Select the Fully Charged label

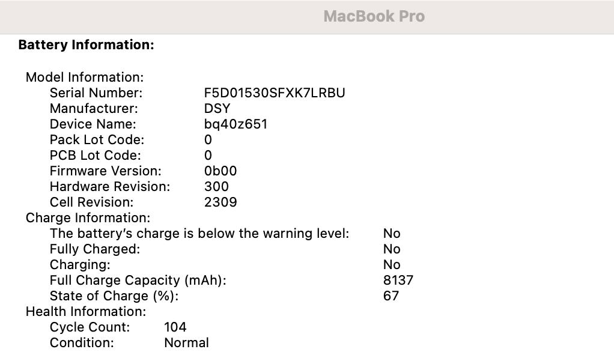click(94, 249)
